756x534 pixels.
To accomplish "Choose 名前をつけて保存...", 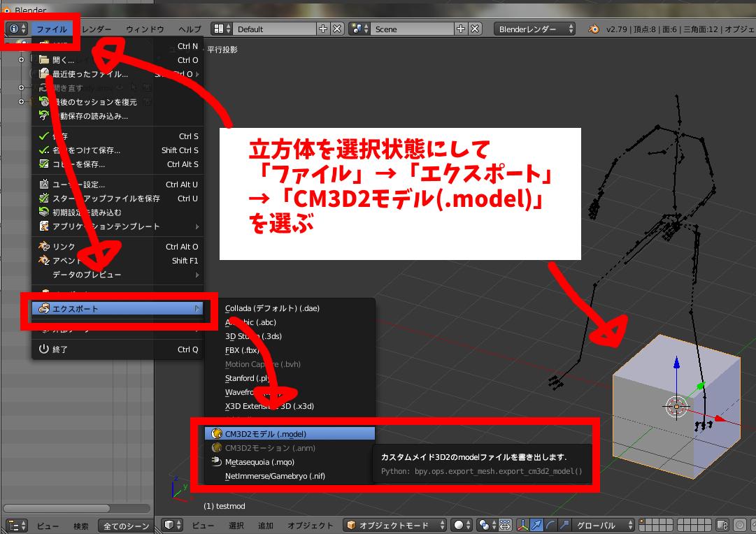I will [117, 150].
